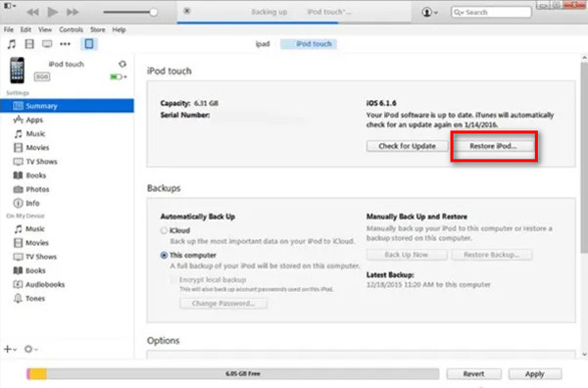Open the more libraries ellipsis
This screenshot has height=388, width=588.
pyautogui.click(x=65, y=44)
